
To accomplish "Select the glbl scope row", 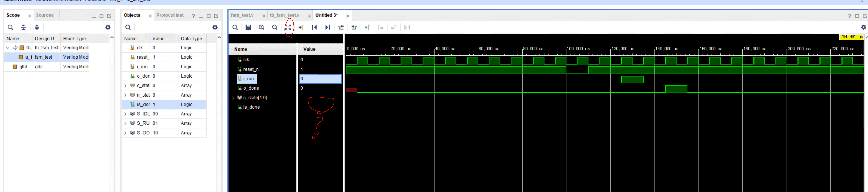I will click(x=46, y=67).
